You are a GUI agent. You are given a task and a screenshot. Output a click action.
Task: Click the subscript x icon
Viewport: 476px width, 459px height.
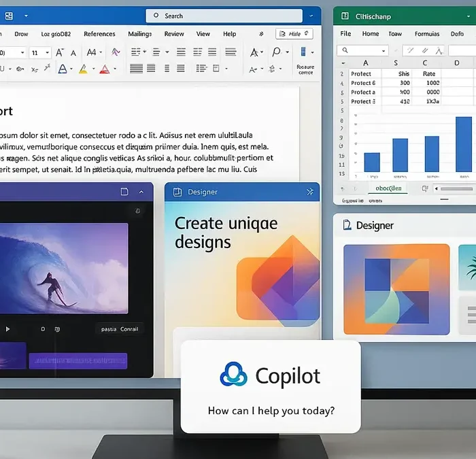35,69
